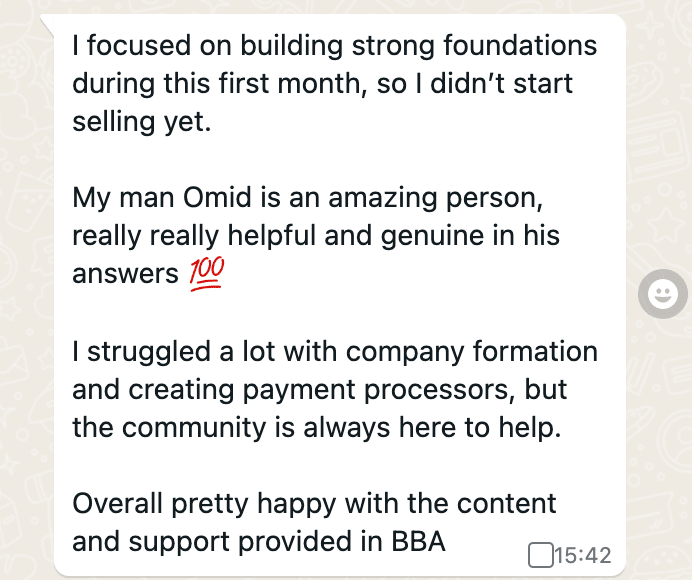Click the message bubble tail corner
The image size is (692, 580).
point(47,25)
